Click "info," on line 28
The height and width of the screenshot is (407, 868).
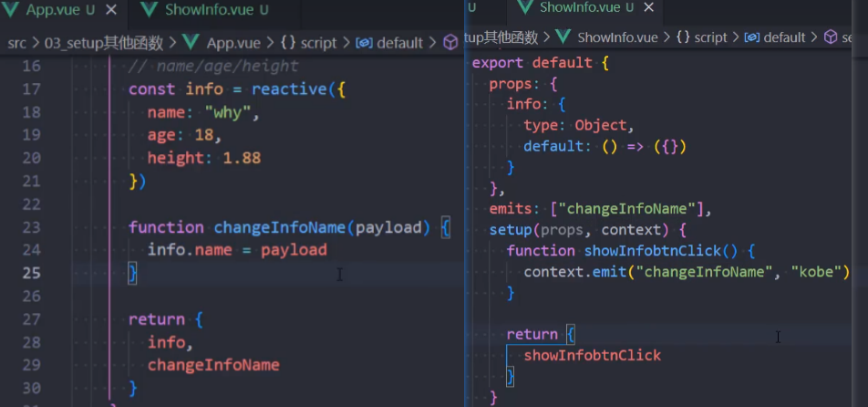(170, 343)
